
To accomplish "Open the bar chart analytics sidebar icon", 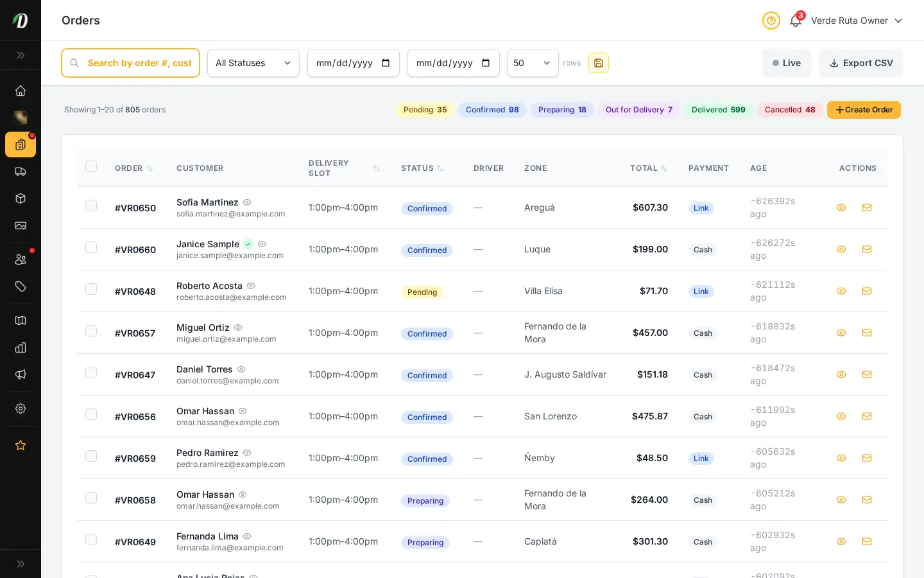I will [21, 347].
